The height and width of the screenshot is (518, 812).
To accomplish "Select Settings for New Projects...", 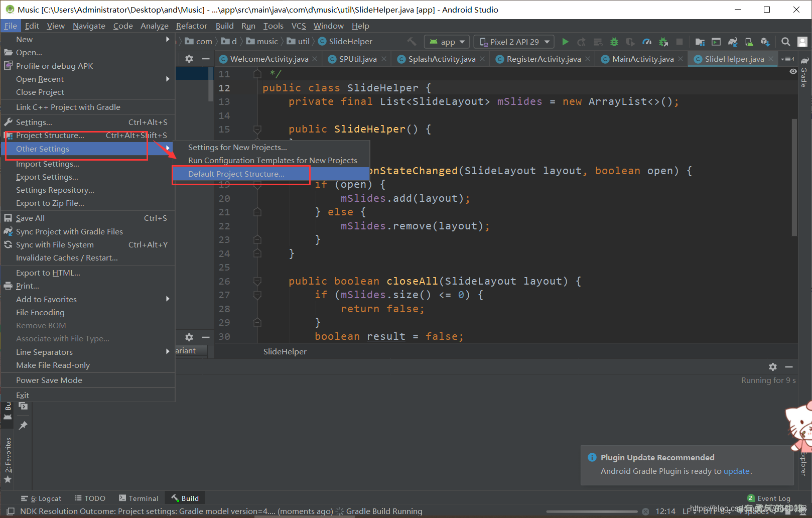I will 272,147.
